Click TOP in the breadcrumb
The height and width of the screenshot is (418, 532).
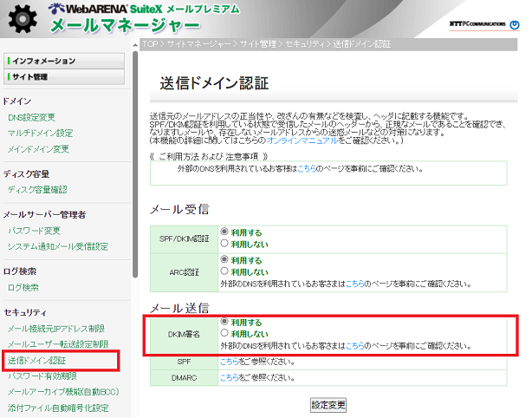[150, 44]
